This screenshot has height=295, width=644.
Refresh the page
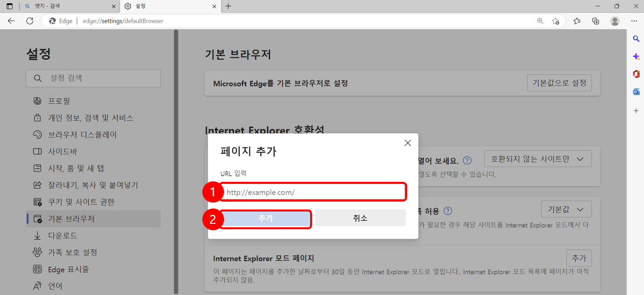30,21
